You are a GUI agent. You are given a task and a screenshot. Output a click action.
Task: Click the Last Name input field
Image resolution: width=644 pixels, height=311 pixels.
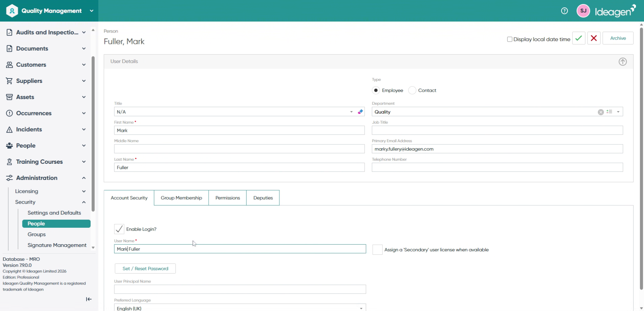[x=239, y=167]
